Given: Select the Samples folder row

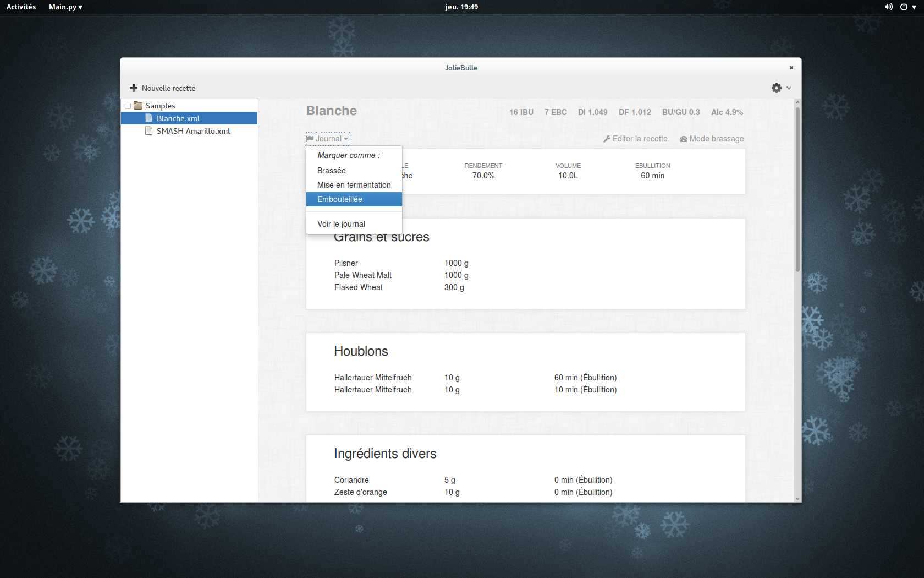Looking at the screenshot, I should (189, 106).
